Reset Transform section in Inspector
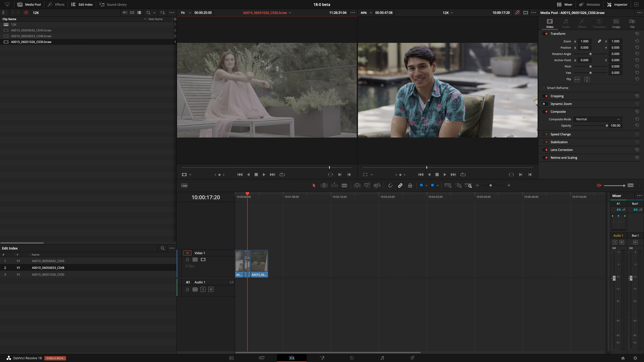The width and height of the screenshot is (644, 362). [x=637, y=33]
